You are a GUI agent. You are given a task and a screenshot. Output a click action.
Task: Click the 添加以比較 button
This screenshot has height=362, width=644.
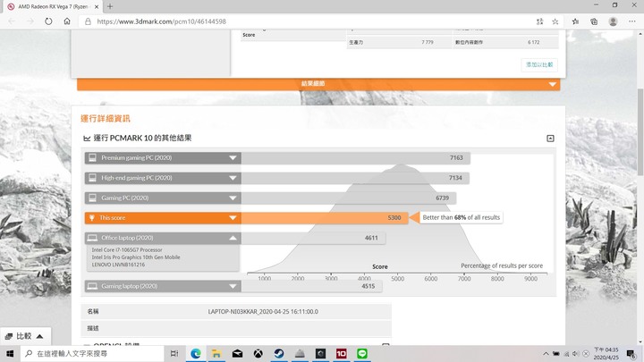point(539,64)
